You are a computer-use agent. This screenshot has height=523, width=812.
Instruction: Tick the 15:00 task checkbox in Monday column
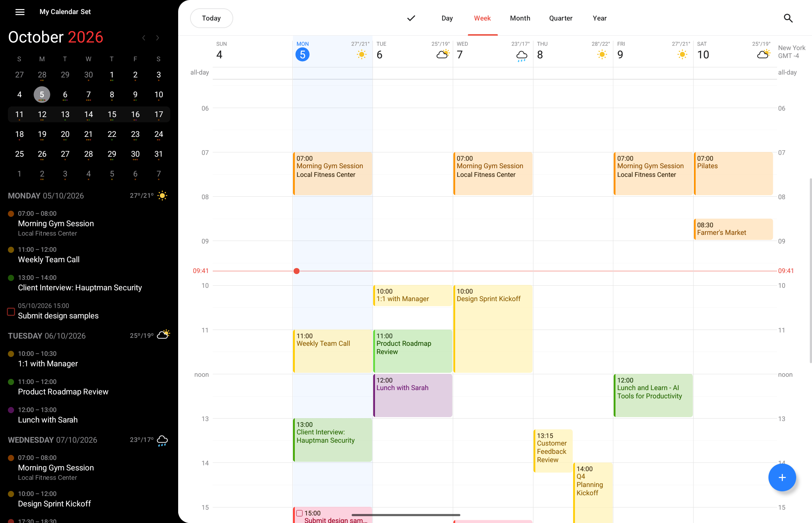pos(299,513)
